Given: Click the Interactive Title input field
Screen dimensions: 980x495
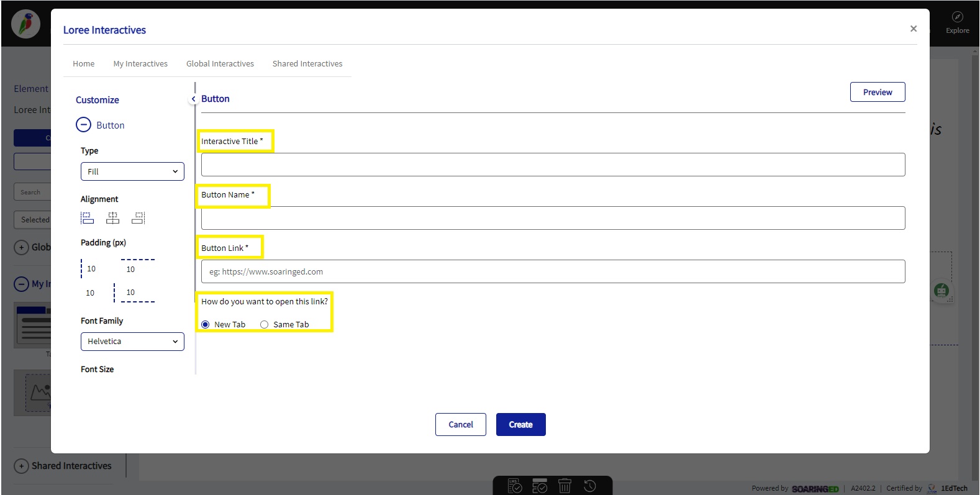Looking at the screenshot, I should coord(553,165).
